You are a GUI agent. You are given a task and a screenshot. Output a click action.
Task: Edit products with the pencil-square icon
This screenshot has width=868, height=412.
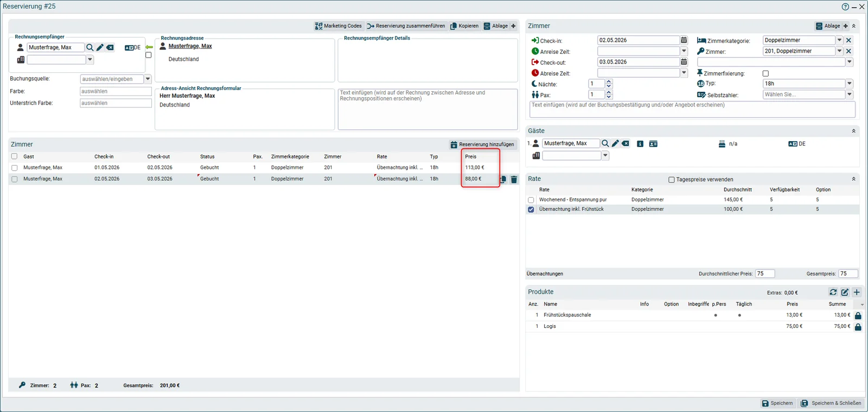845,292
